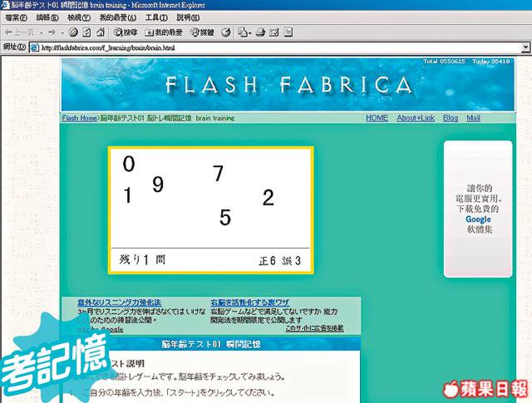Click the 残り1問 remaining questions text
532x403 pixels.
pyautogui.click(x=142, y=260)
